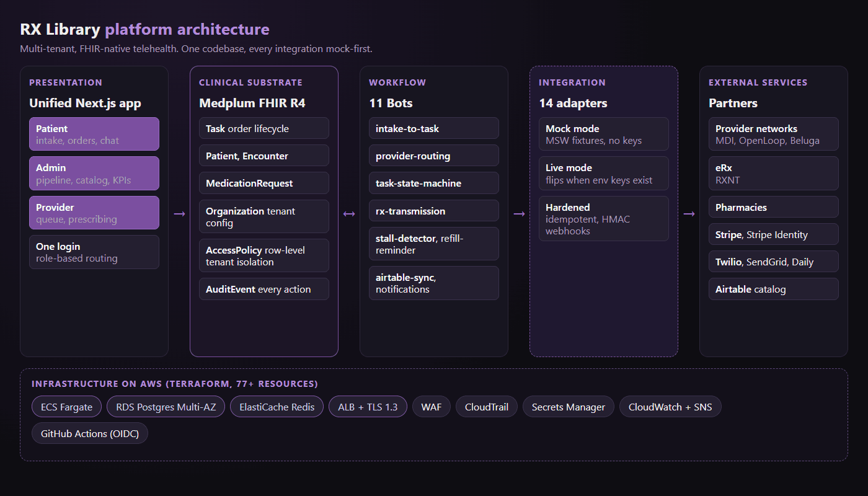Select the "RDS Postgres Multi-AZ" chip
Viewport: 868px width, 496px height.
click(x=166, y=407)
